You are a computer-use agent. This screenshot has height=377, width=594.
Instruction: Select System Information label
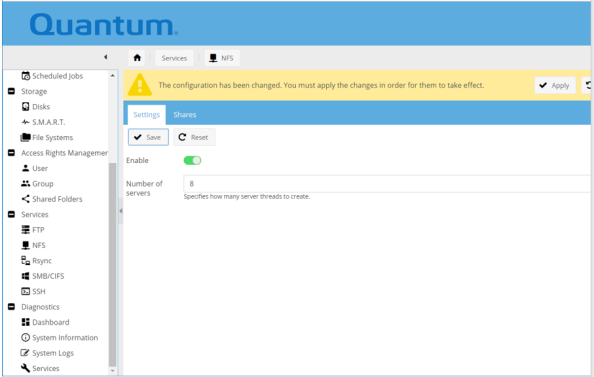coord(65,337)
